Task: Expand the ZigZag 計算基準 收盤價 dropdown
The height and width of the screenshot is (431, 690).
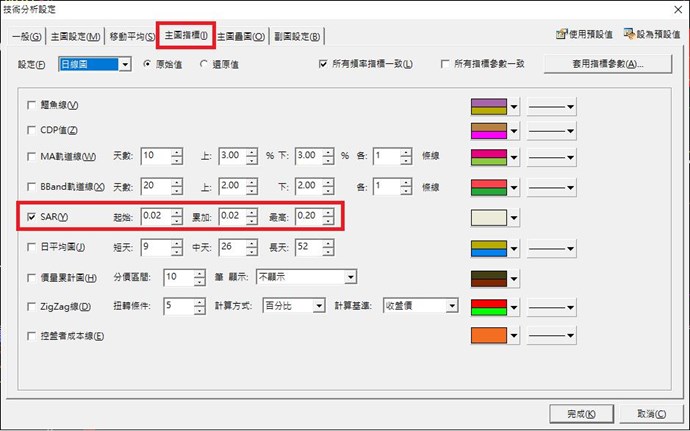Action: (452, 306)
